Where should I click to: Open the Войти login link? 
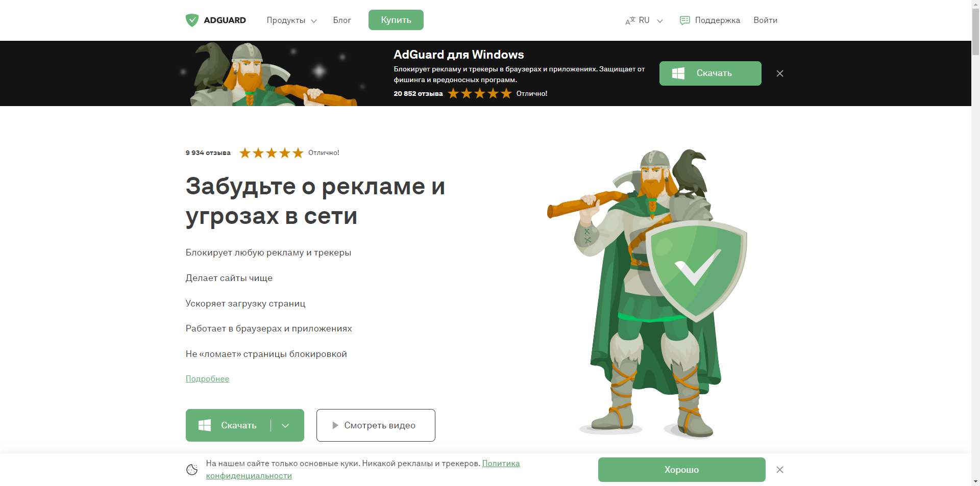pyautogui.click(x=765, y=20)
